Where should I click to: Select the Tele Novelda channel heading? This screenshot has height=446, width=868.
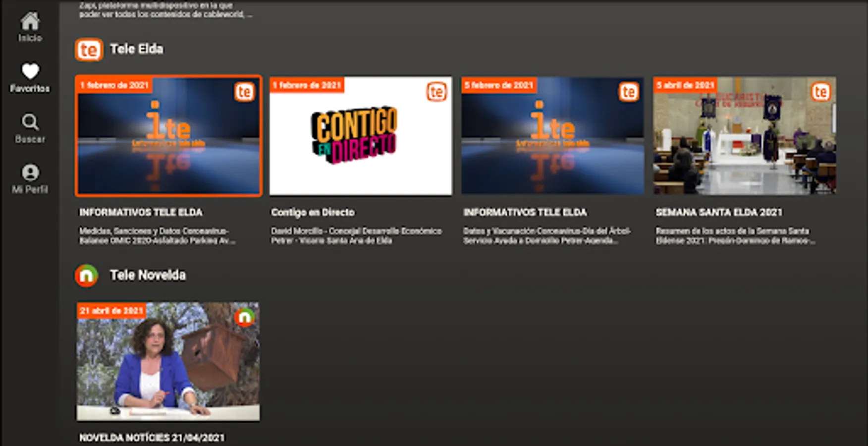[148, 275]
